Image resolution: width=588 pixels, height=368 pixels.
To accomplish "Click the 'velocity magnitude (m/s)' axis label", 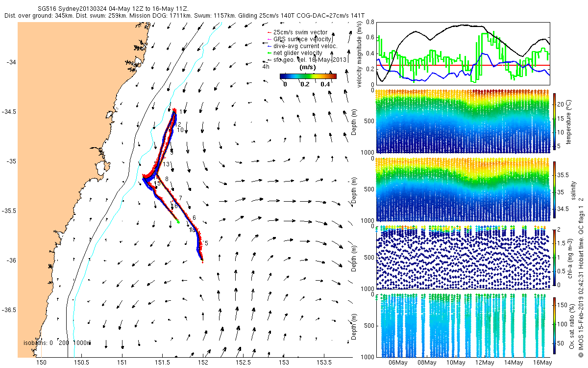I will (360, 54).
